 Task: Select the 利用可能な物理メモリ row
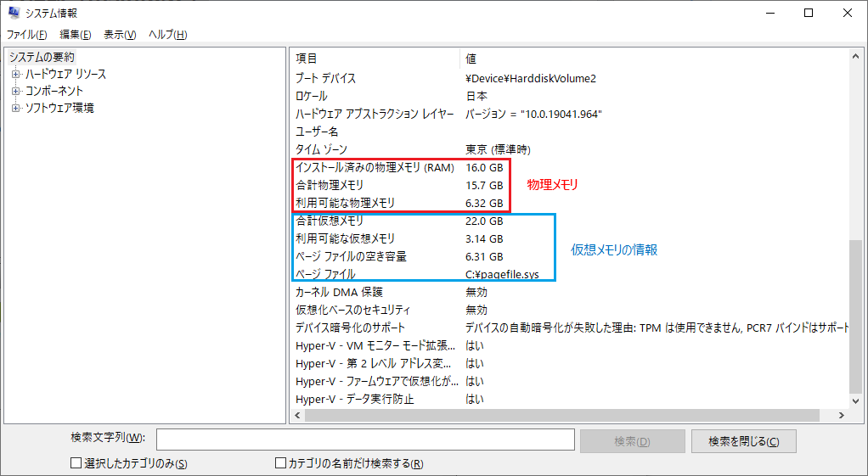tap(570, 203)
